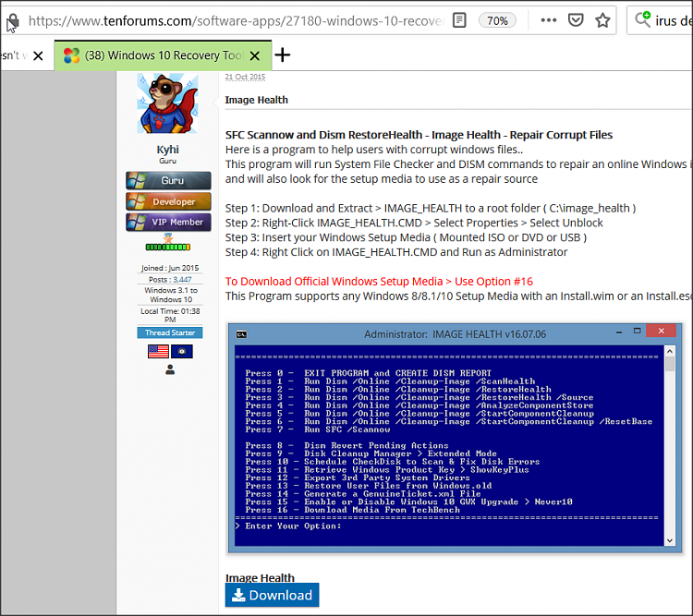Close the leftmost partially visible tab
693x616 pixels.
click(39, 55)
